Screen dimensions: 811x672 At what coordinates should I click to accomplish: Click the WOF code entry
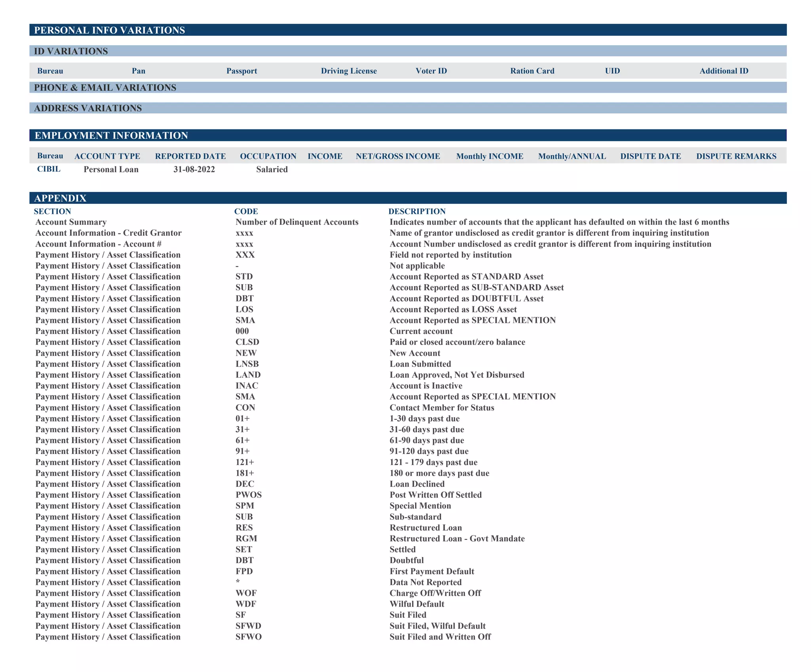(246, 593)
